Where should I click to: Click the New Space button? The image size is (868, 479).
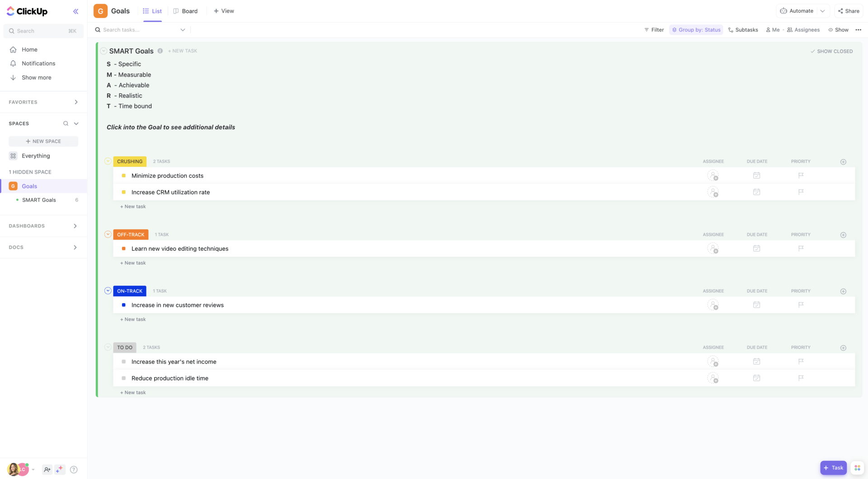click(x=43, y=141)
